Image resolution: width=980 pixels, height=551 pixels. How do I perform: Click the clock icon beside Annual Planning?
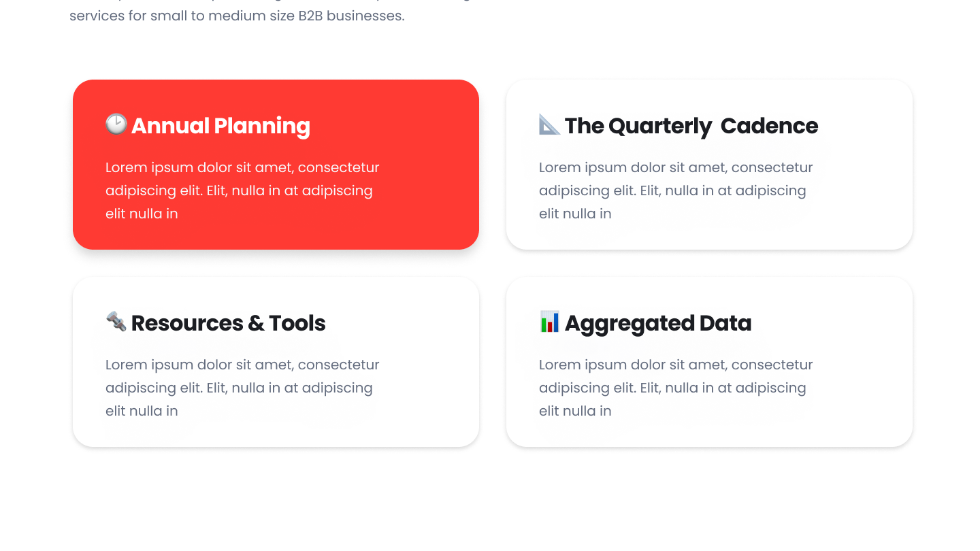(116, 124)
